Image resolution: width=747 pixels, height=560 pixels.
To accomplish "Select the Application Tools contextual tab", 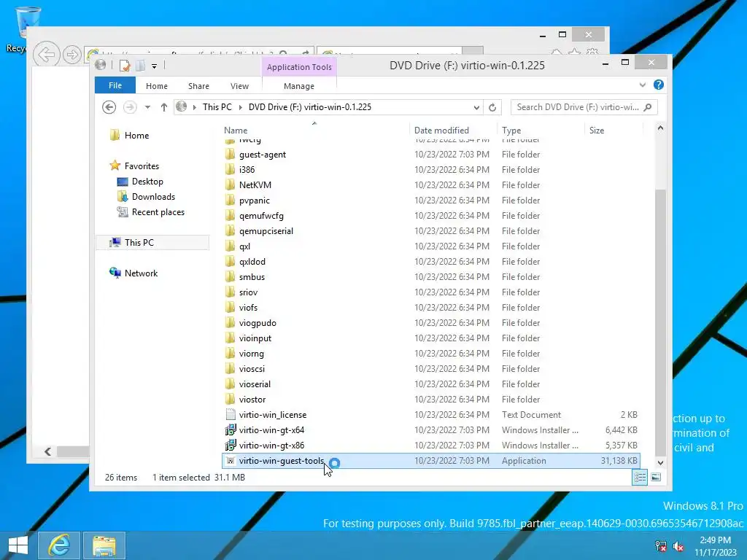I will [x=299, y=67].
